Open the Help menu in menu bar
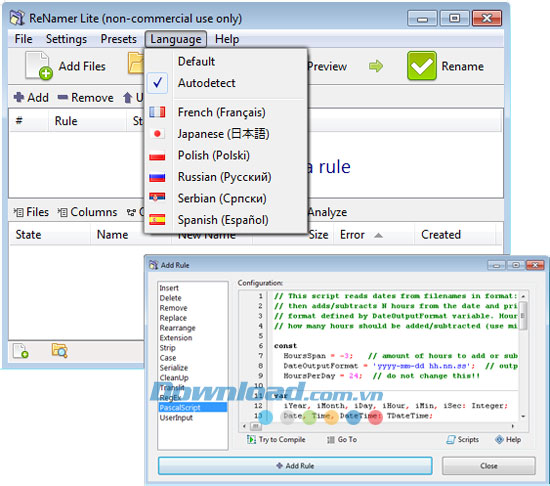This screenshot has height=486, width=550. 227,39
